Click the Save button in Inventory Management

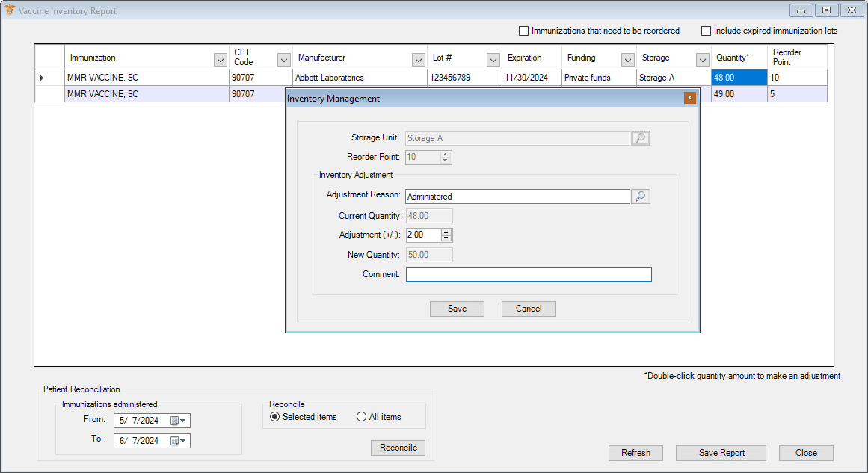pos(457,309)
